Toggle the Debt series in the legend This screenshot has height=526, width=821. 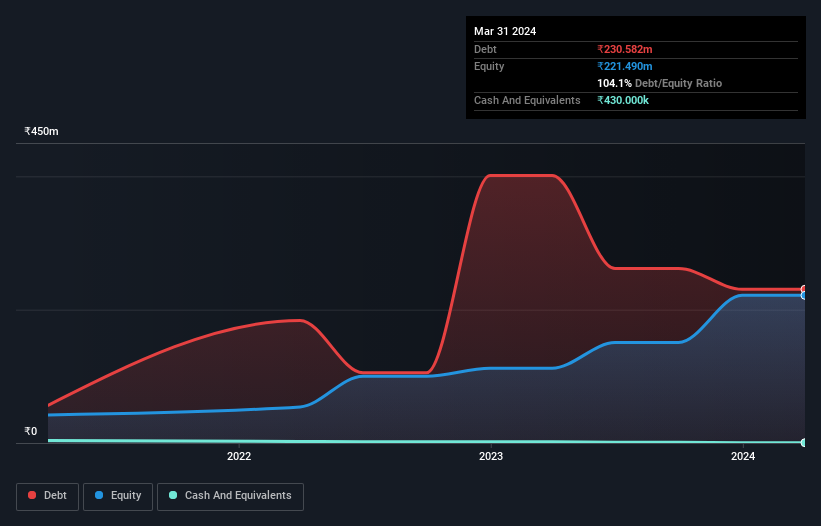point(47,496)
